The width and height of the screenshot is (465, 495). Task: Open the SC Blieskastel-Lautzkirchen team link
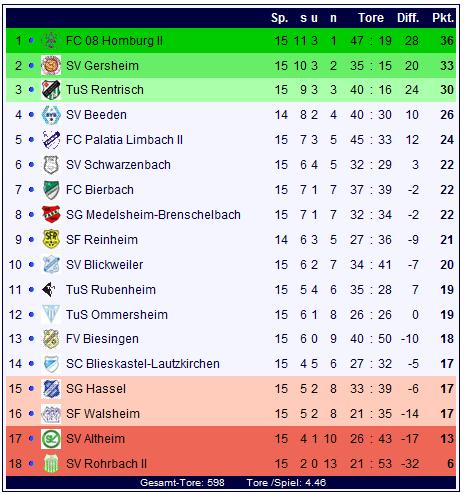[x=143, y=364]
